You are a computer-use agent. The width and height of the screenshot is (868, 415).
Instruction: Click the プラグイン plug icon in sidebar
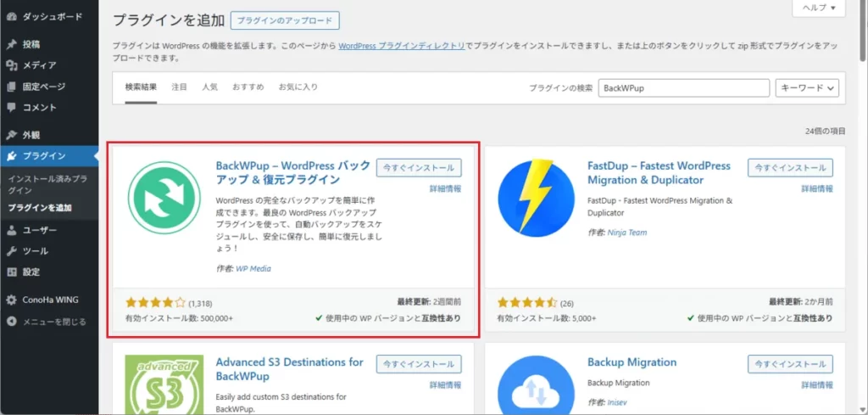tap(11, 155)
